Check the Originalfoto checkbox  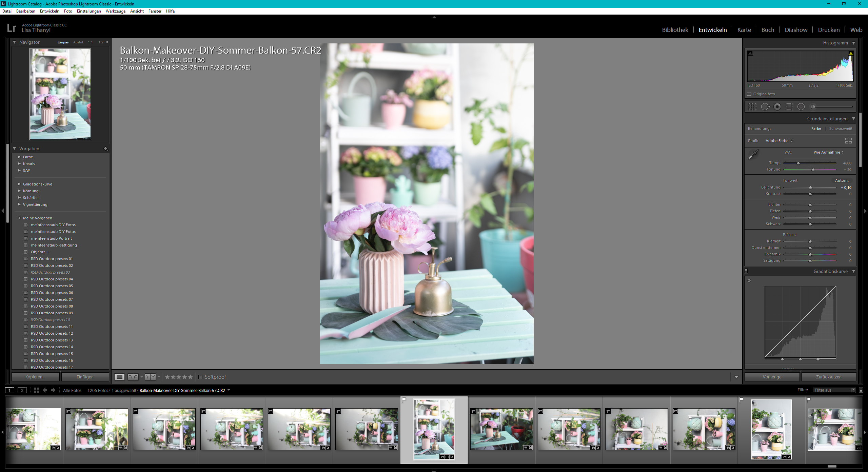[x=749, y=94]
